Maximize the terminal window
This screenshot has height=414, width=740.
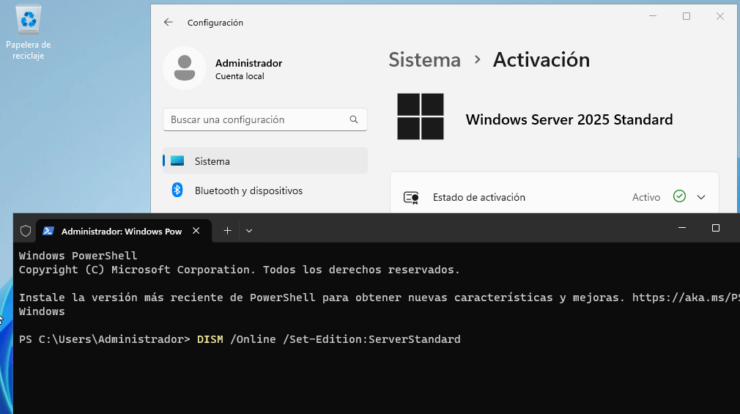click(x=716, y=228)
